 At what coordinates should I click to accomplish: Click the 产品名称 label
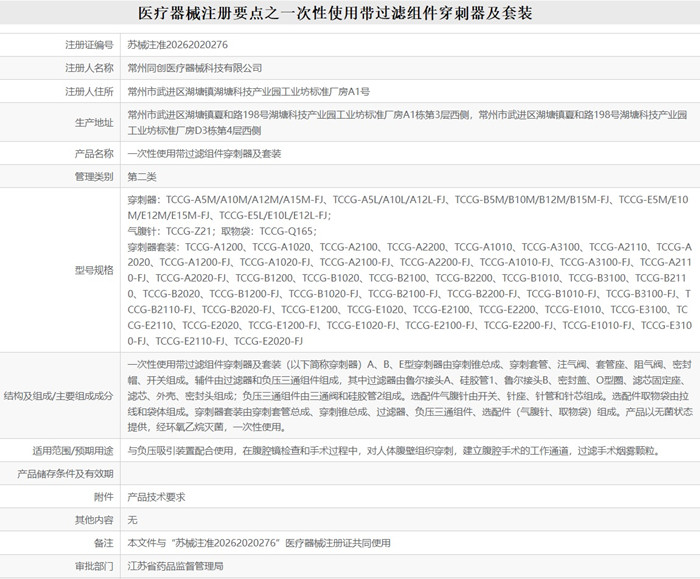[94, 154]
